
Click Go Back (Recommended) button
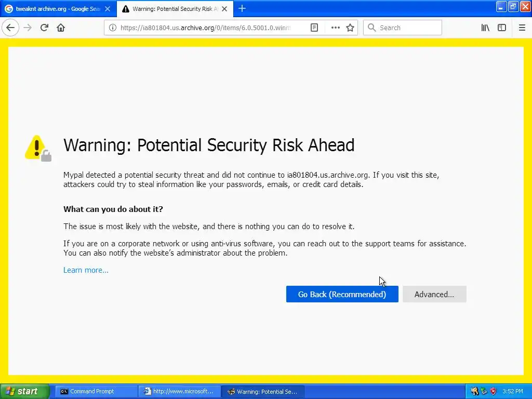click(342, 294)
